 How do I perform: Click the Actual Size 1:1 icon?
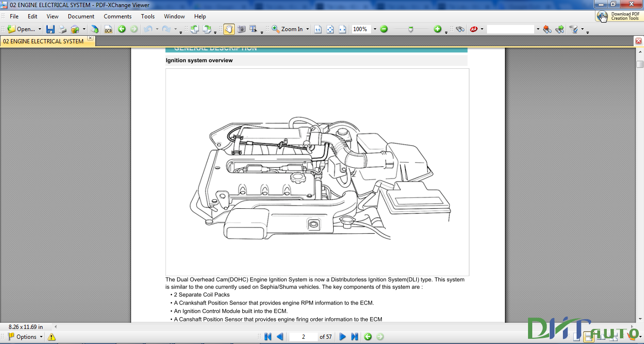coord(317,29)
